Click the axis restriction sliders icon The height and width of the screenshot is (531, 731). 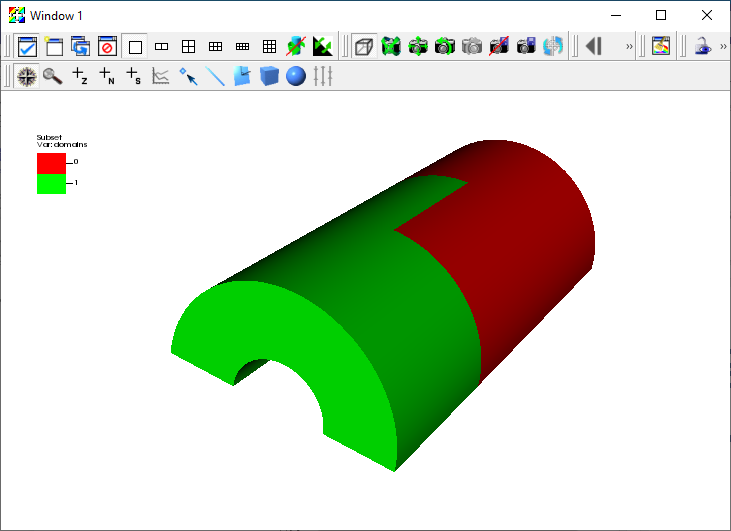pyautogui.click(x=323, y=76)
